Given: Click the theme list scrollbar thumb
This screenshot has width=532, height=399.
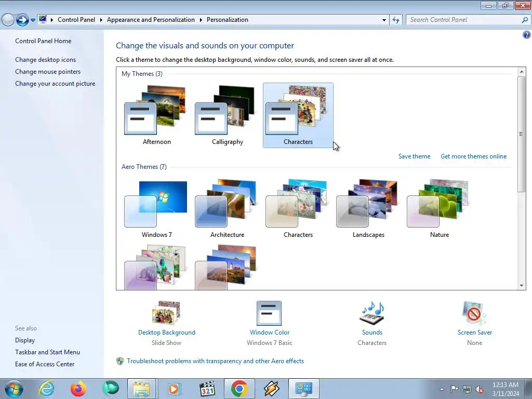Looking at the screenshot, I should point(522,135).
